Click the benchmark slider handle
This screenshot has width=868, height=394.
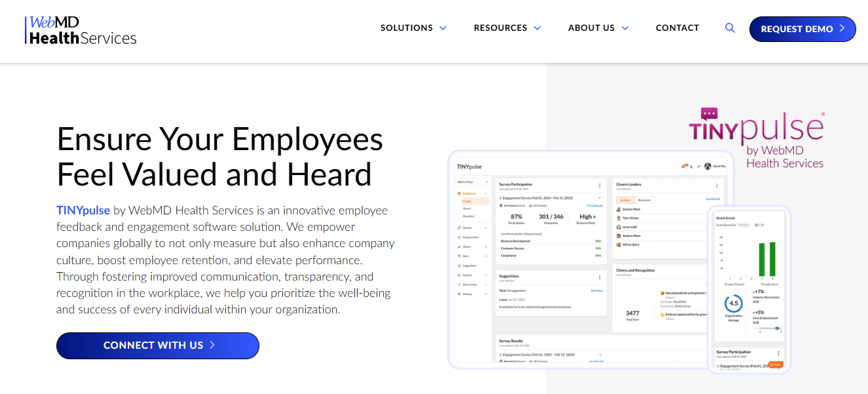coord(777,328)
